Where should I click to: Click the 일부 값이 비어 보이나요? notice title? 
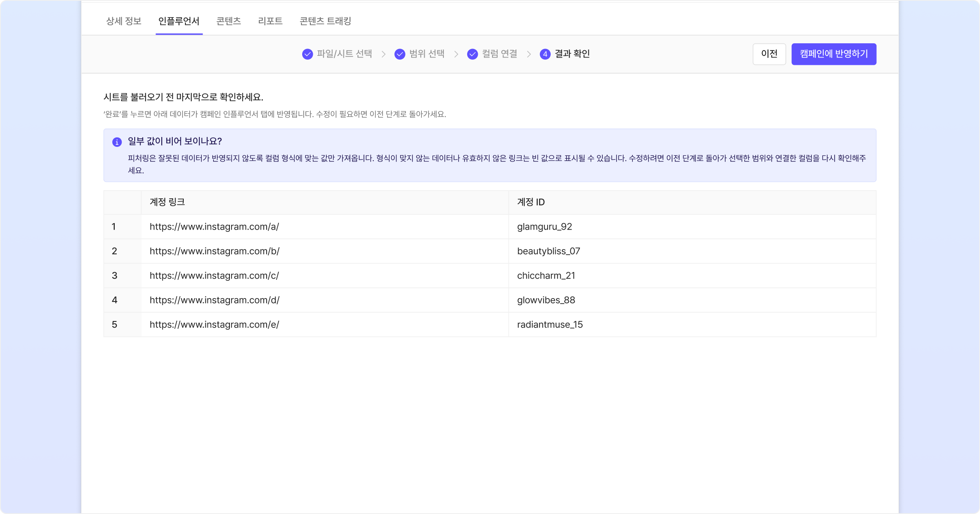(175, 141)
